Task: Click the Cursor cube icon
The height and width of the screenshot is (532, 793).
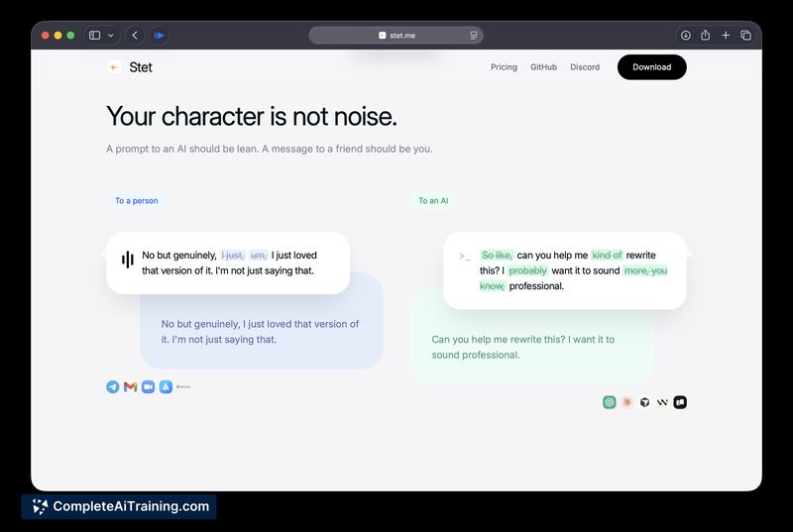Action: [644, 402]
